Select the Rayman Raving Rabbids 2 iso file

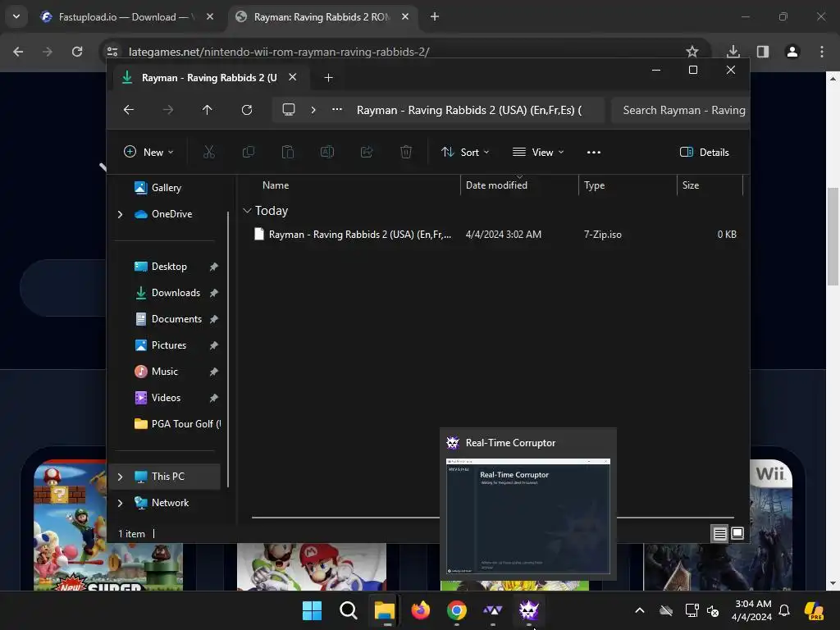[x=494, y=234]
